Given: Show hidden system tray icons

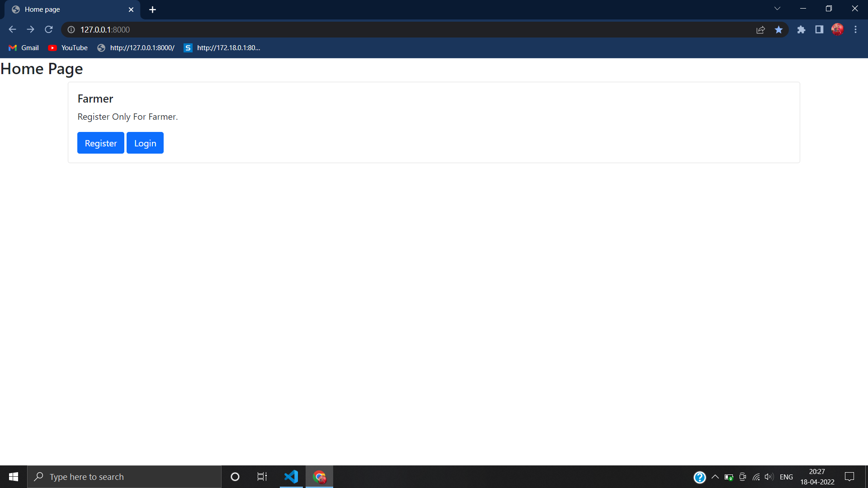Looking at the screenshot, I should point(715,477).
